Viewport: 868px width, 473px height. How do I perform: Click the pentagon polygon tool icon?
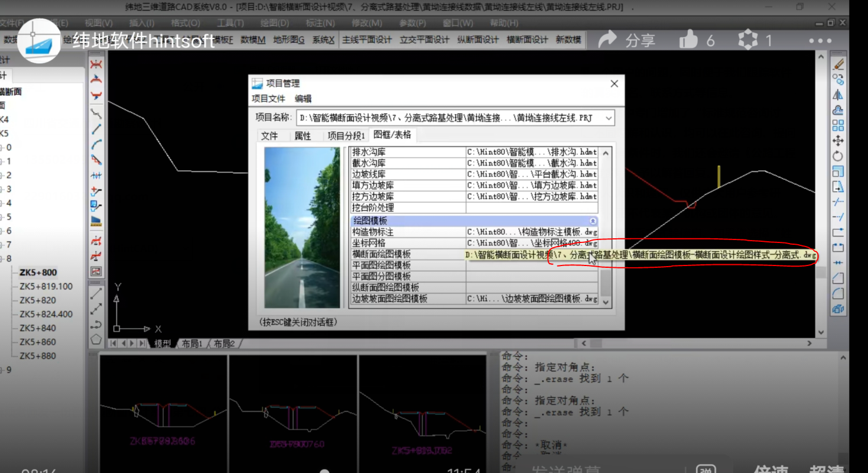click(x=96, y=339)
